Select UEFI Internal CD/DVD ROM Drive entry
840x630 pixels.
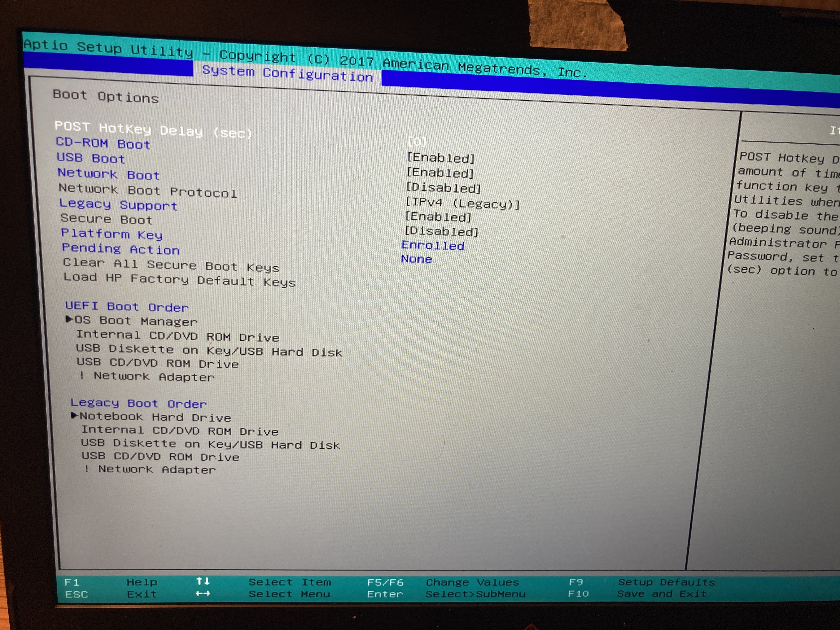coord(177,336)
